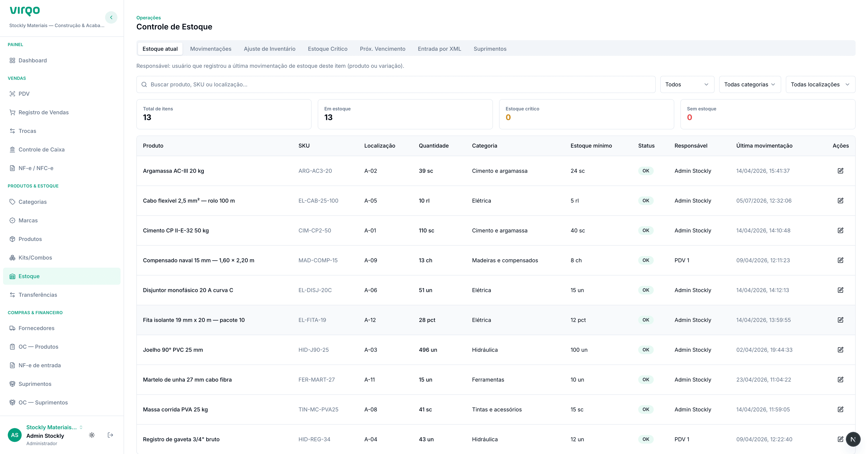
Task: Edit the Argamassa AC-III 20 kg row
Action: pyautogui.click(x=840, y=171)
